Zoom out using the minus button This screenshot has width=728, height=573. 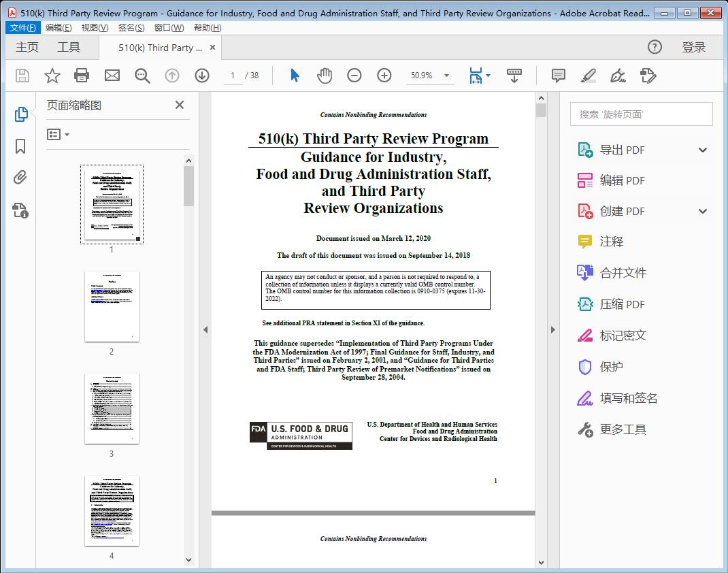coord(354,76)
